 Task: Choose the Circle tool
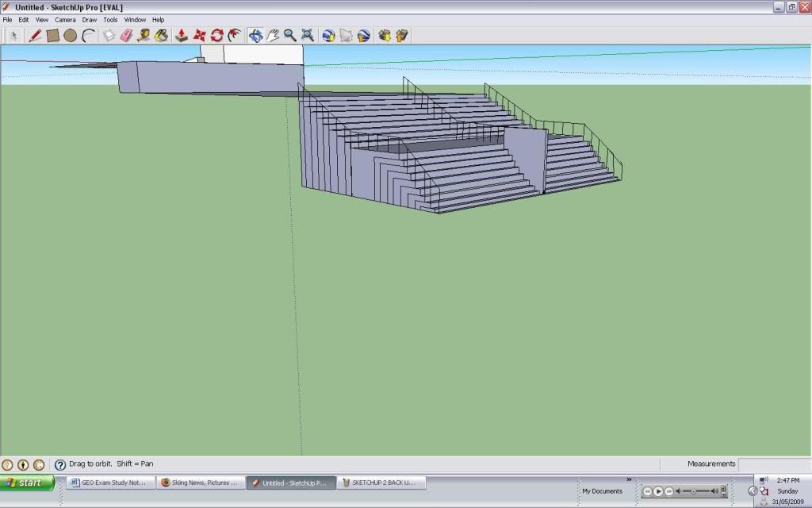(68, 35)
